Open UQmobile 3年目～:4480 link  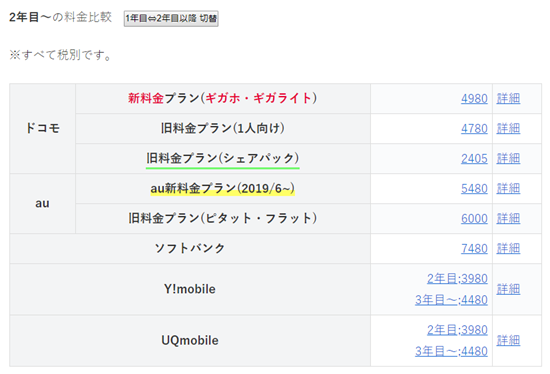coord(451,351)
